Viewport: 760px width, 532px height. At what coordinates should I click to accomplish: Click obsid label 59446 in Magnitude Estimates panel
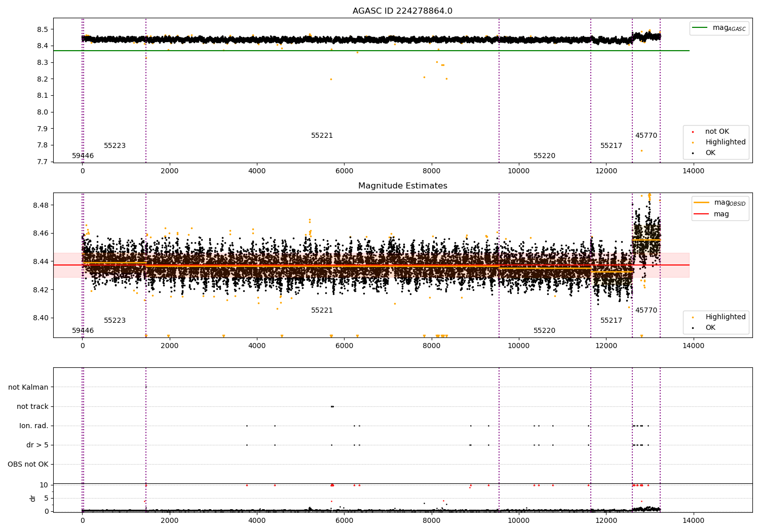coord(83,331)
